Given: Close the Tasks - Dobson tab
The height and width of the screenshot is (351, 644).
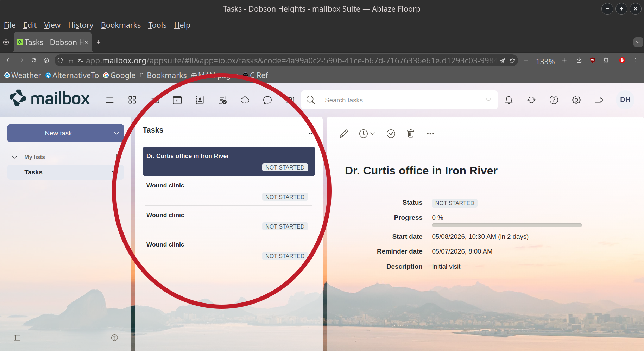Looking at the screenshot, I should (86, 42).
